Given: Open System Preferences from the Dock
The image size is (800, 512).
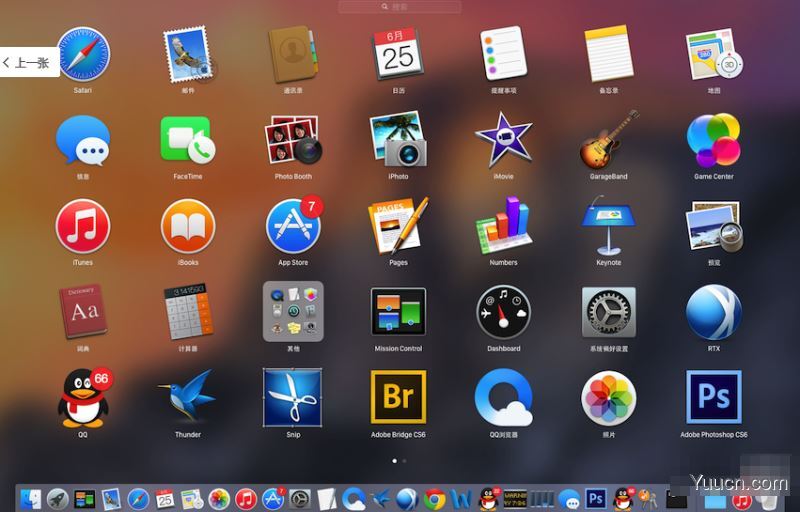Looking at the screenshot, I should tap(300, 499).
